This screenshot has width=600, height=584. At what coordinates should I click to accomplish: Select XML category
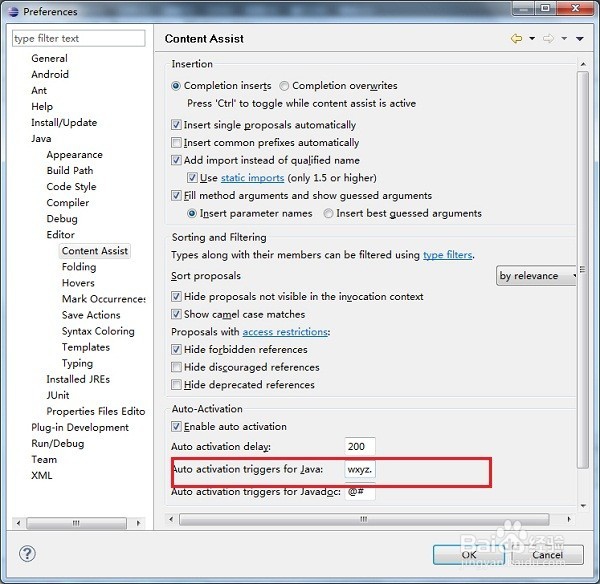coord(42,476)
